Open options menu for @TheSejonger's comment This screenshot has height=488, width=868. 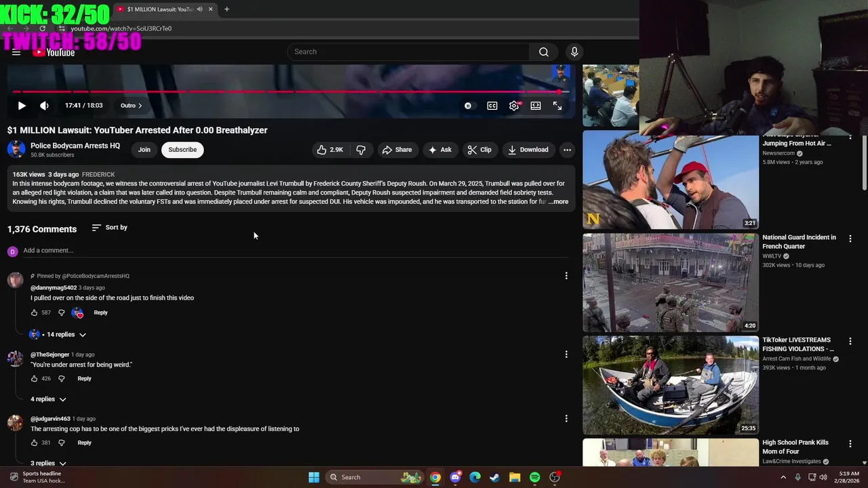tap(566, 354)
